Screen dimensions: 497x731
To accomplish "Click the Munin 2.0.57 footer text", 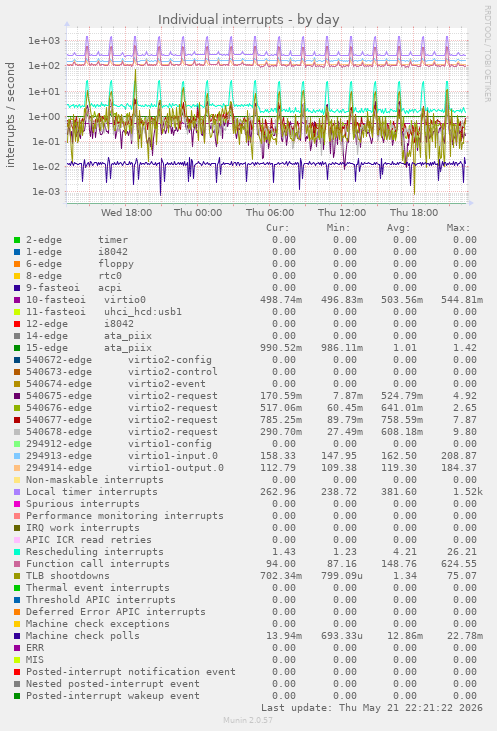I will [x=248, y=720].
